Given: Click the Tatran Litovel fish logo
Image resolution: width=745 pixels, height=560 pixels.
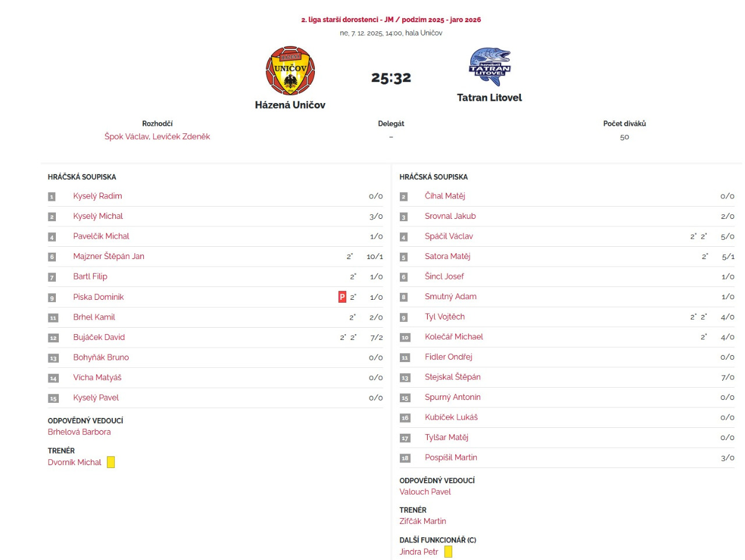Looking at the screenshot, I should click(x=489, y=67).
